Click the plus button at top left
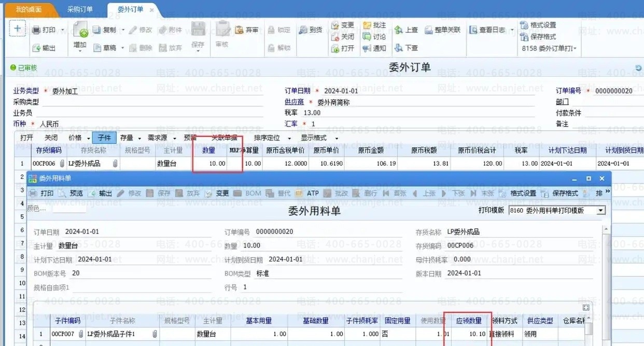The width and height of the screenshot is (644, 346). click(17, 29)
